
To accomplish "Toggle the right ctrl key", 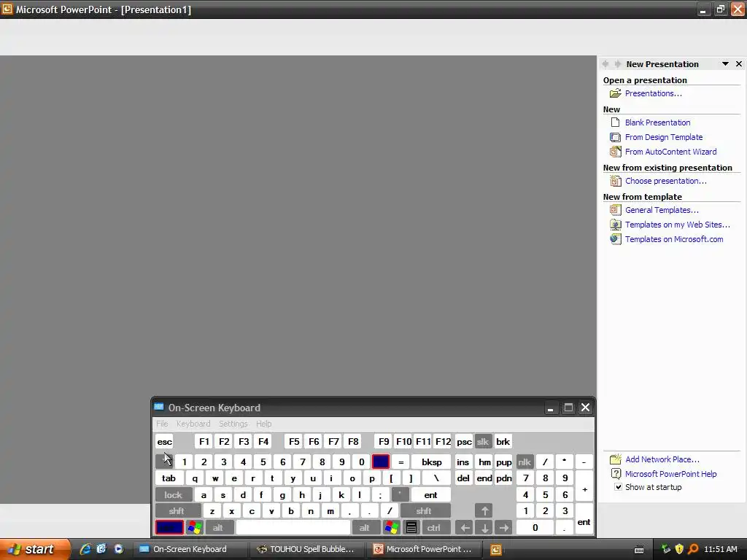I will (x=435, y=528).
